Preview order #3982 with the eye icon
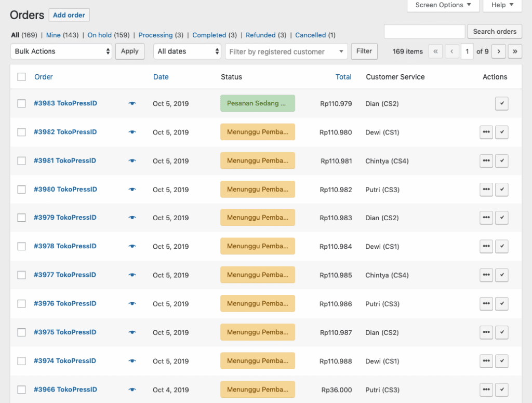 point(132,132)
